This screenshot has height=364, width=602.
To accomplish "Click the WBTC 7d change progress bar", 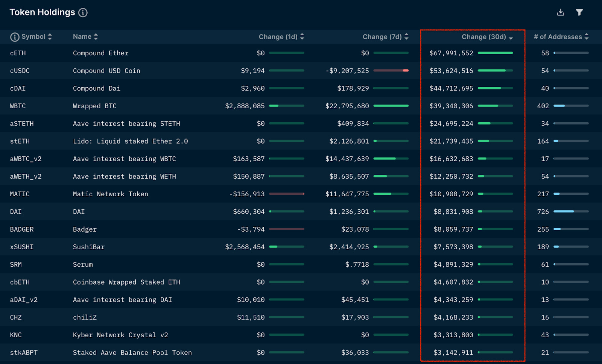I will pos(391,106).
